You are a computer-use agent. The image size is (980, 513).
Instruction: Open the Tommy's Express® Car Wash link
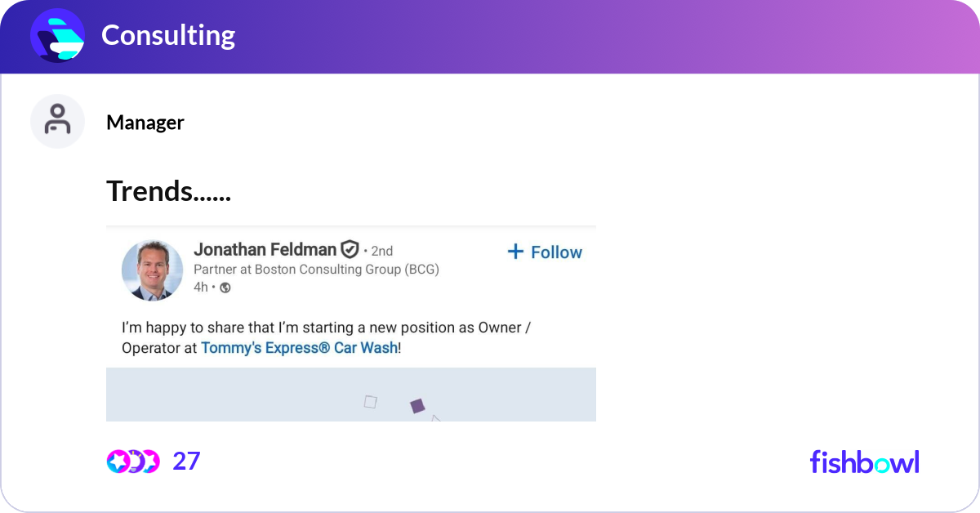tap(299, 347)
